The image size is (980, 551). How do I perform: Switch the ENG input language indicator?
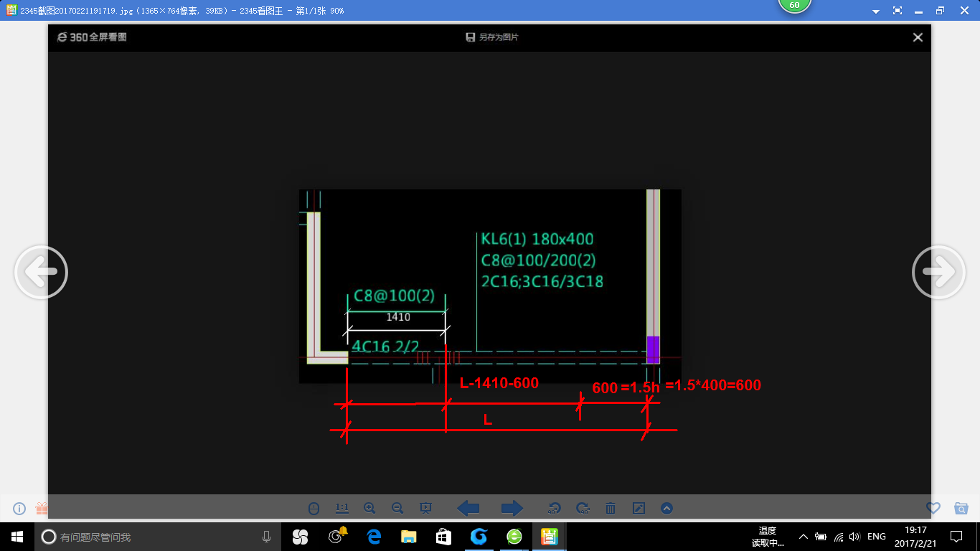877,537
